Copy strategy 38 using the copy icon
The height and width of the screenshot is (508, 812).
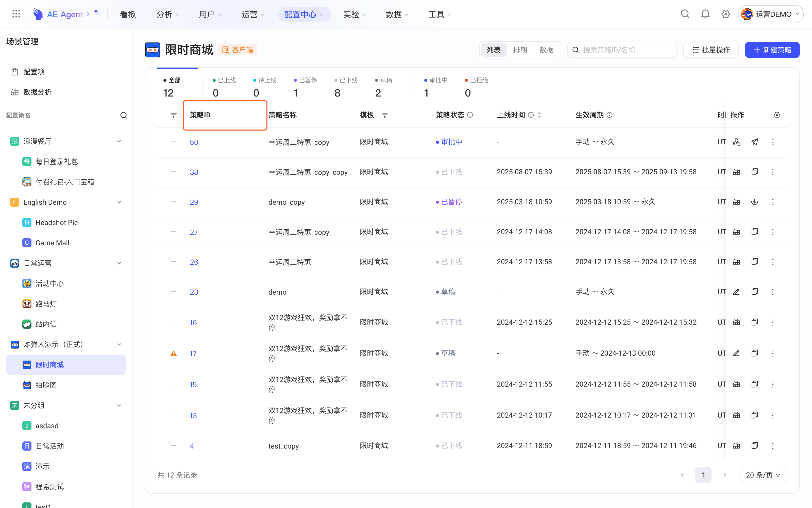(x=755, y=172)
